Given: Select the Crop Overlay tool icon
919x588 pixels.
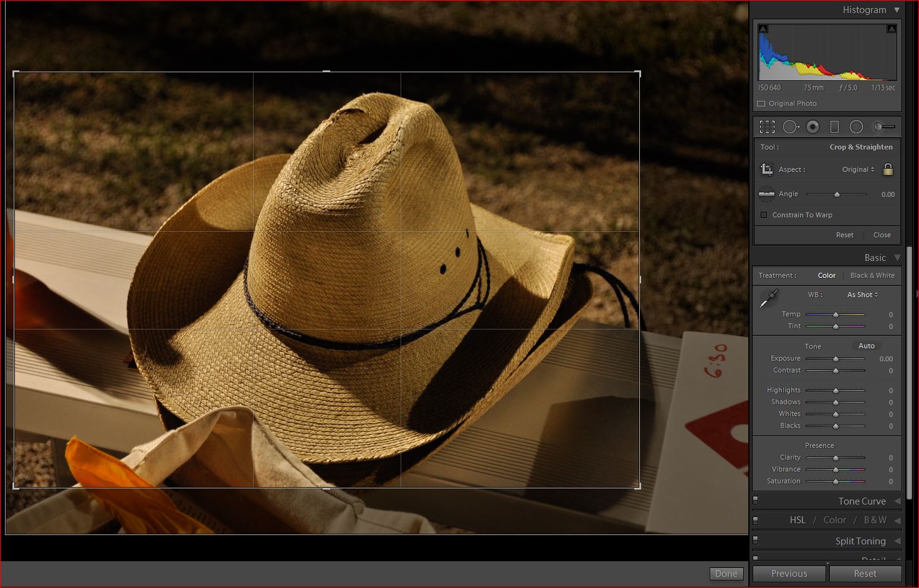Looking at the screenshot, I should (x=768, y=127).
